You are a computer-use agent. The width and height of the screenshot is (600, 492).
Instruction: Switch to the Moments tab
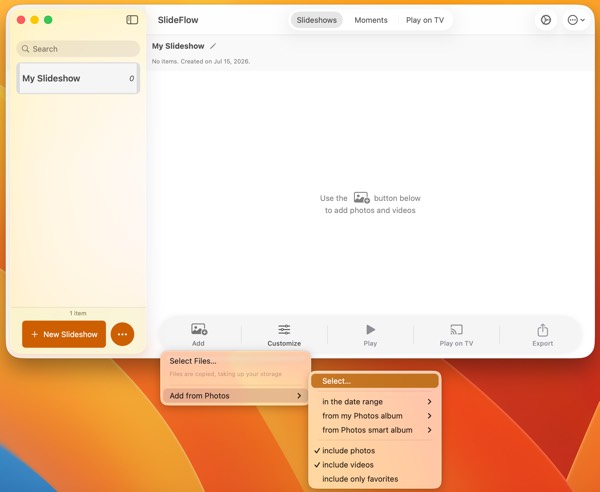tap(371, 20)
